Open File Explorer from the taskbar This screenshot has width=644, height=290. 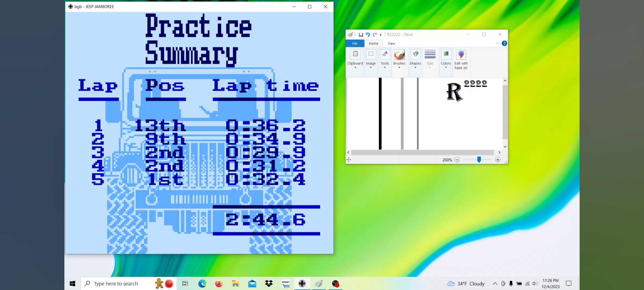235,284
